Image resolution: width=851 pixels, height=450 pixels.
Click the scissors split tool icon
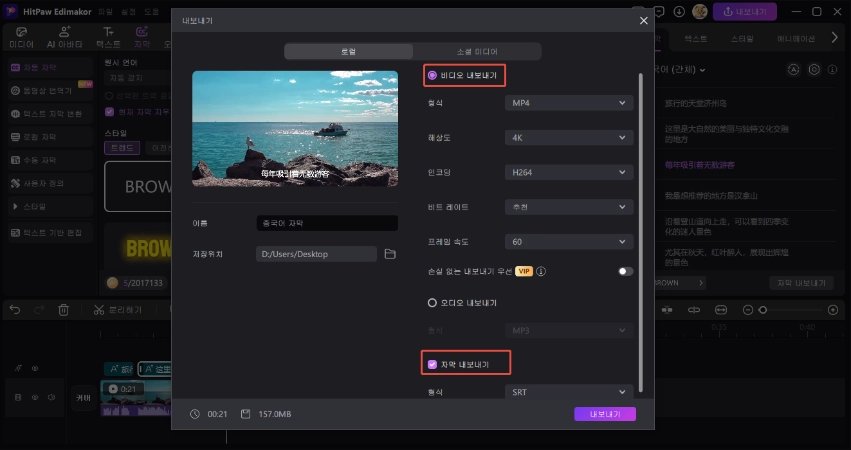[98, 310]
